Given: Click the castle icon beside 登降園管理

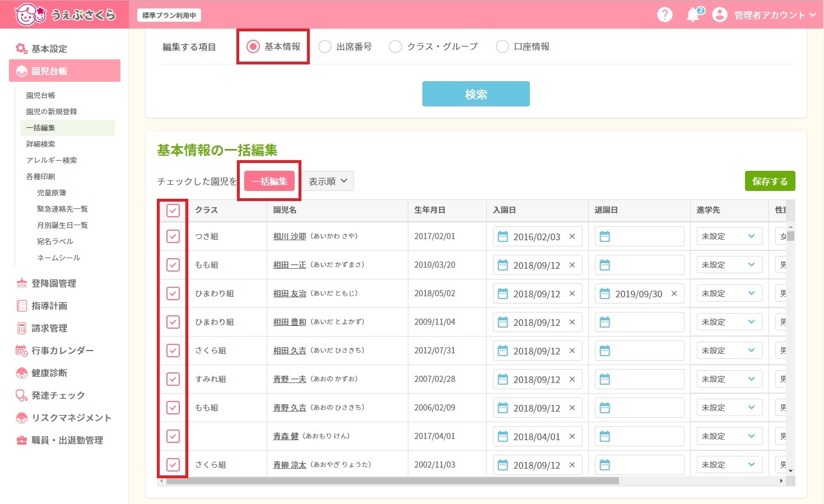Looking at the screenshot, I should [x=21, y=283].
